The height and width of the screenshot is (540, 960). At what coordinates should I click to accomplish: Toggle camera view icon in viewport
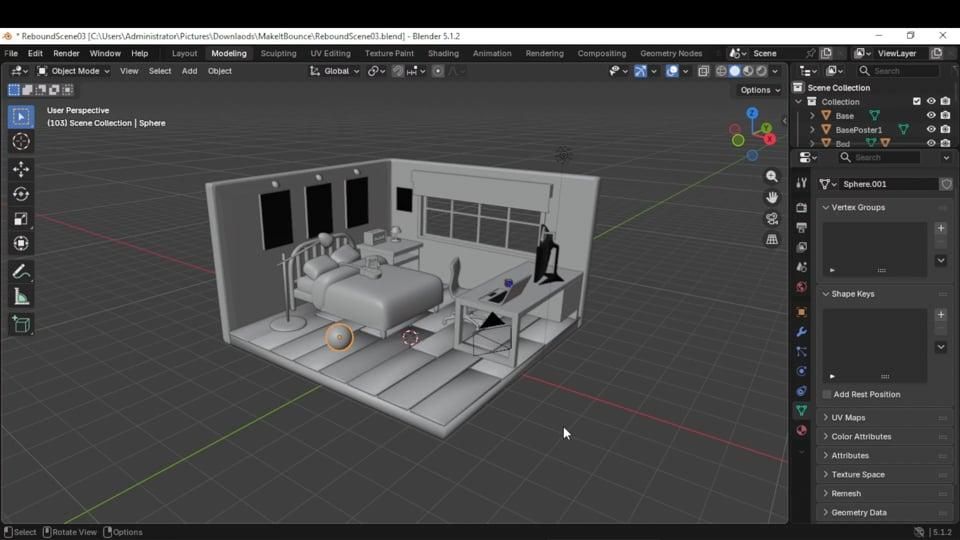pos(772,219)
